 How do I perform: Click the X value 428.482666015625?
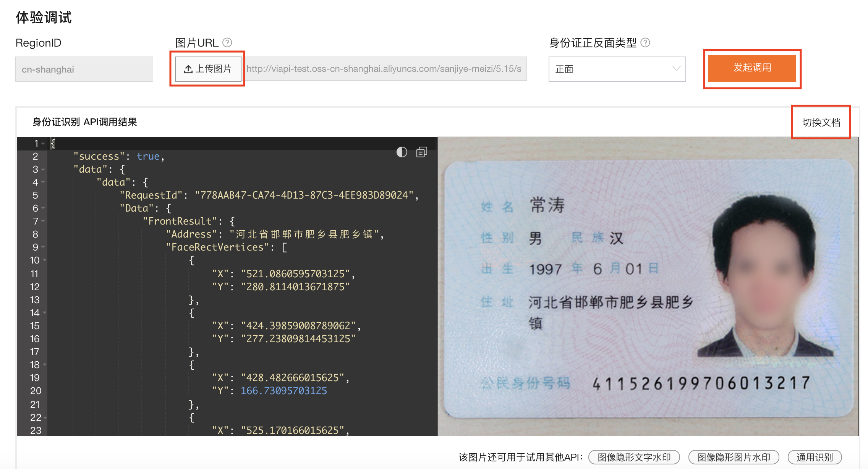coord(293,378)
